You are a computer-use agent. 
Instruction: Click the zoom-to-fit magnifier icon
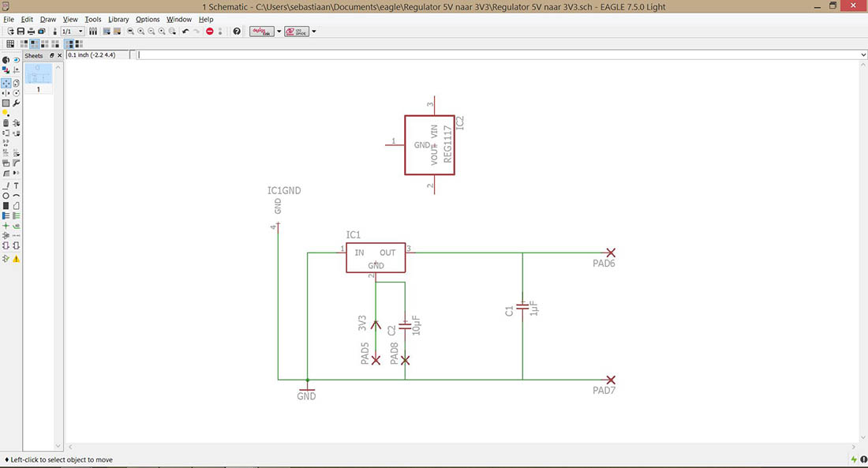(x=131, y=32)
